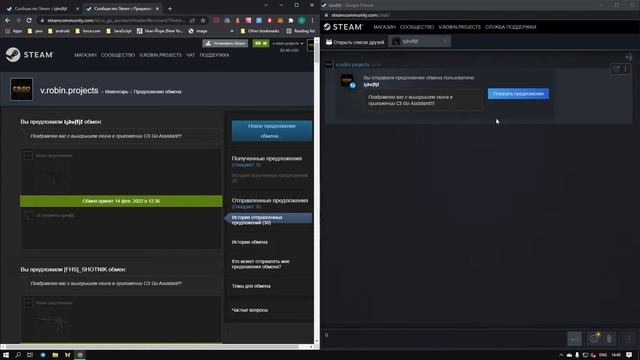Open the JavaScript bookmarks folder
Screen dimensions: 640x360
point(119,31)
